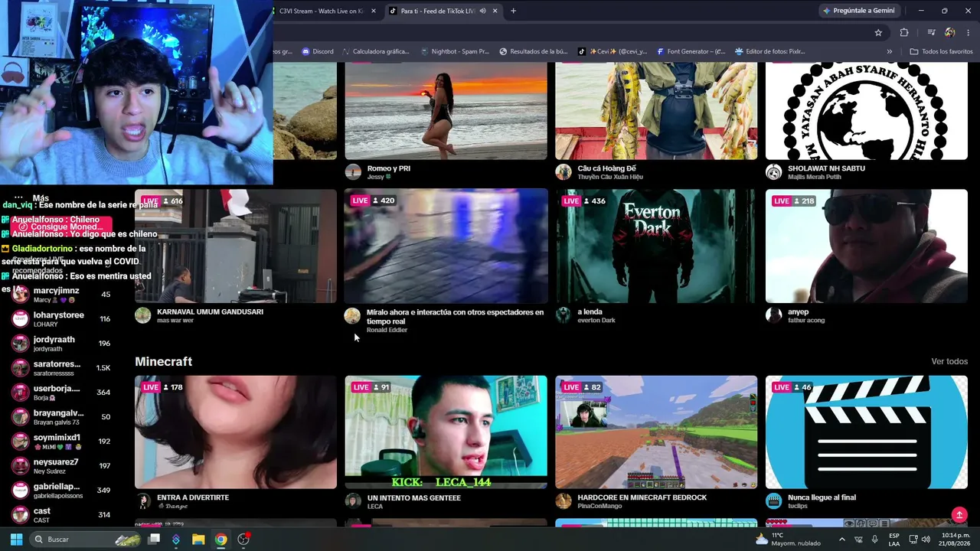Open the Font Generator bookmark
980x551 pixels.
click(x=691, y=51)
